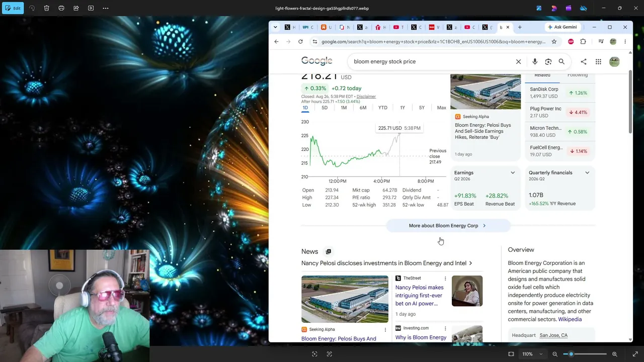Open the Chrome extensions puzzle icon
The height and width of the screenshot is (362, 644).
tap(583, 42)
